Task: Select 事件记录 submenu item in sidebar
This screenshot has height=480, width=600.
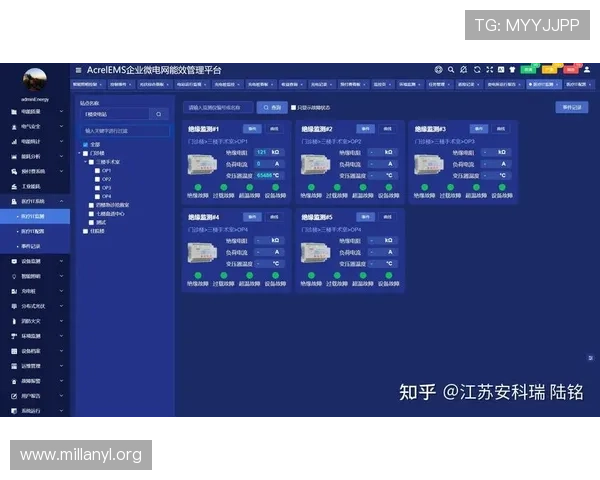Action: 35,246
